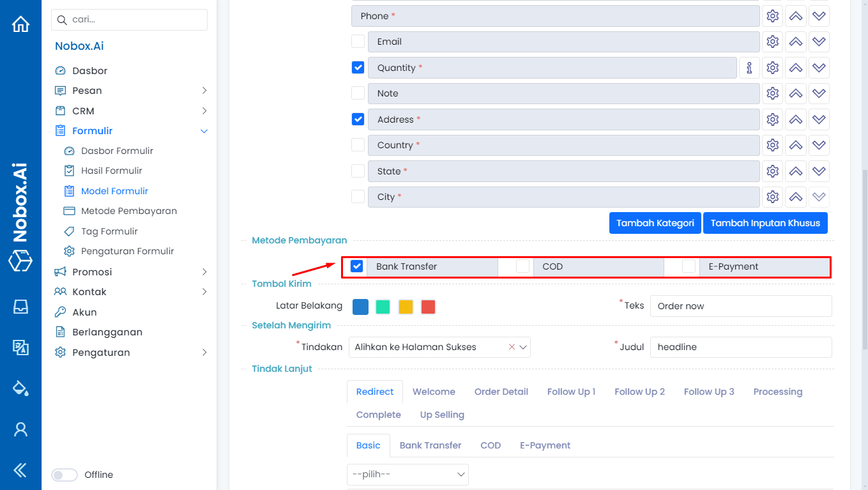
Task: Enable the Email field checkbox
Action: coord(358,41)
